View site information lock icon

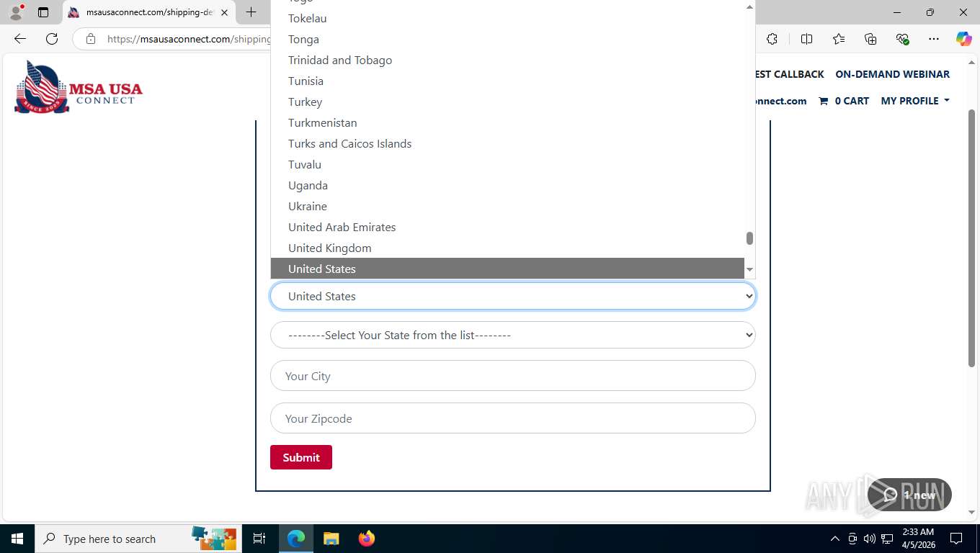(91, 39)
